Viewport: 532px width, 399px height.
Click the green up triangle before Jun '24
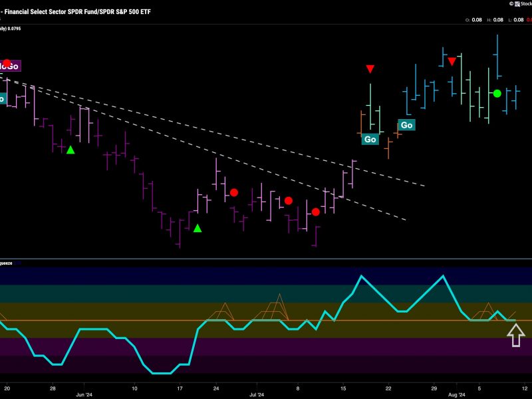[x=70, y=150]
